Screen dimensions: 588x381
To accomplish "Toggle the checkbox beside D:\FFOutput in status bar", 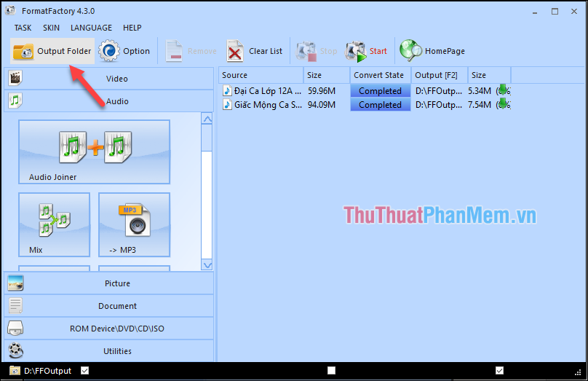I will (x=85, y=371).
